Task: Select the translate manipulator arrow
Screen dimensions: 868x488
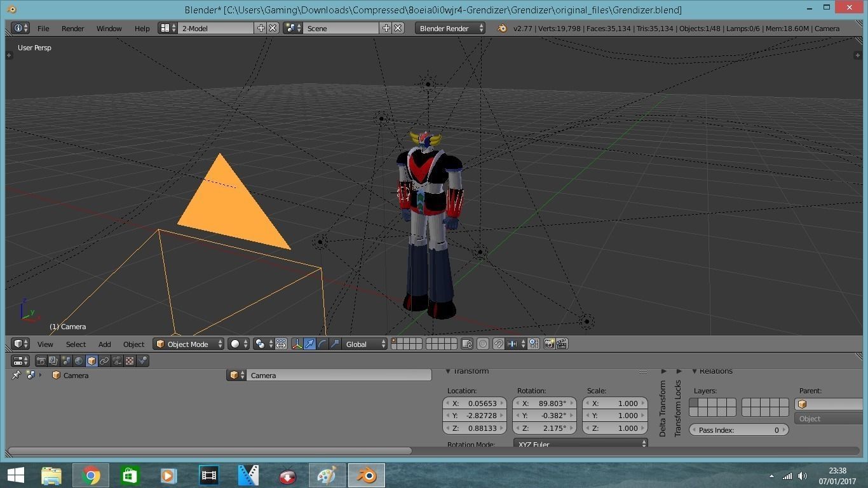Action: click(x=309, y=344)
